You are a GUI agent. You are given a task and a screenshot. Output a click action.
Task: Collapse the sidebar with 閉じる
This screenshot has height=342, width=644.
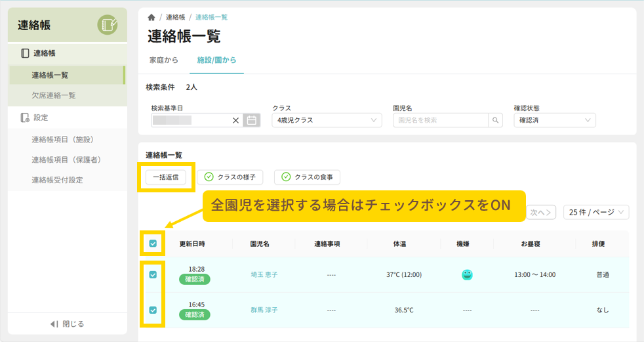[x=68, y=324]
